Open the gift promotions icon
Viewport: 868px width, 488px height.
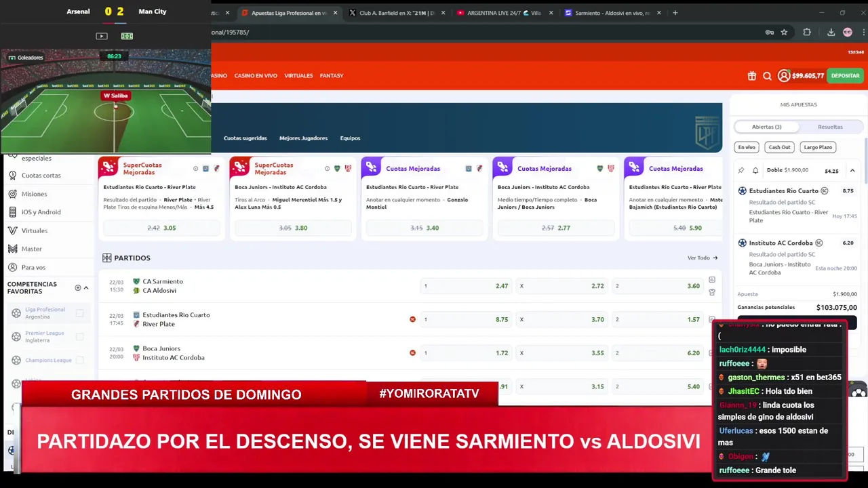751,76
